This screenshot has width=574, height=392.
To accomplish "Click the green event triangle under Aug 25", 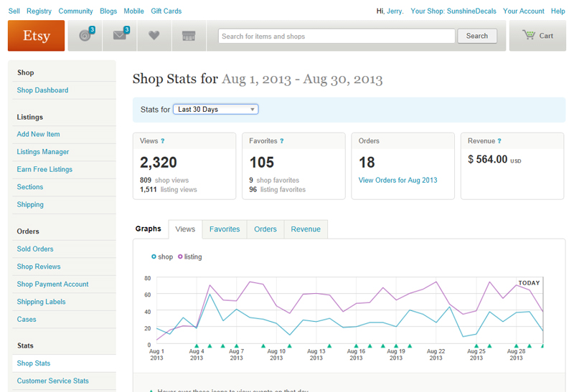I will click(476, 346).
